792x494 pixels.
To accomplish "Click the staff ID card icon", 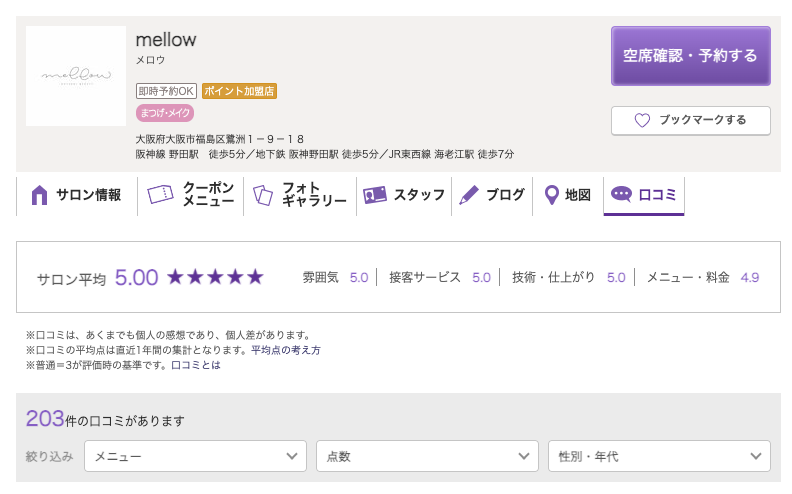I will click(375, 195).
